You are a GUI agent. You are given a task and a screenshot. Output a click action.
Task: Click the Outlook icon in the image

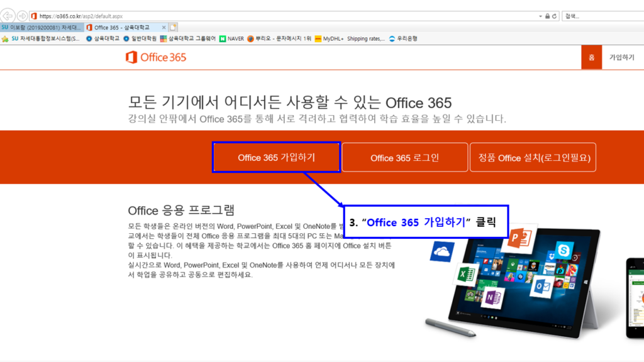pos(543,286)
